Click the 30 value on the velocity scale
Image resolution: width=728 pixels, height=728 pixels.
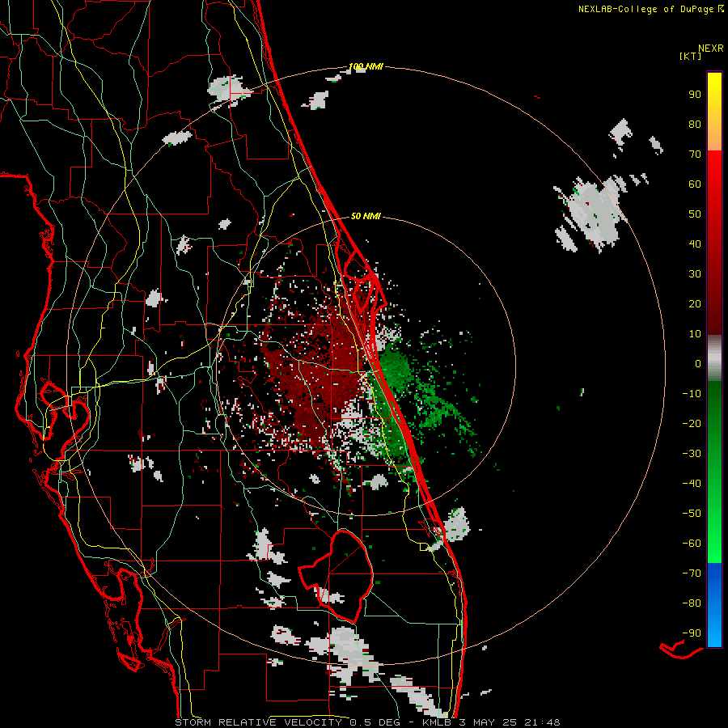695,274
